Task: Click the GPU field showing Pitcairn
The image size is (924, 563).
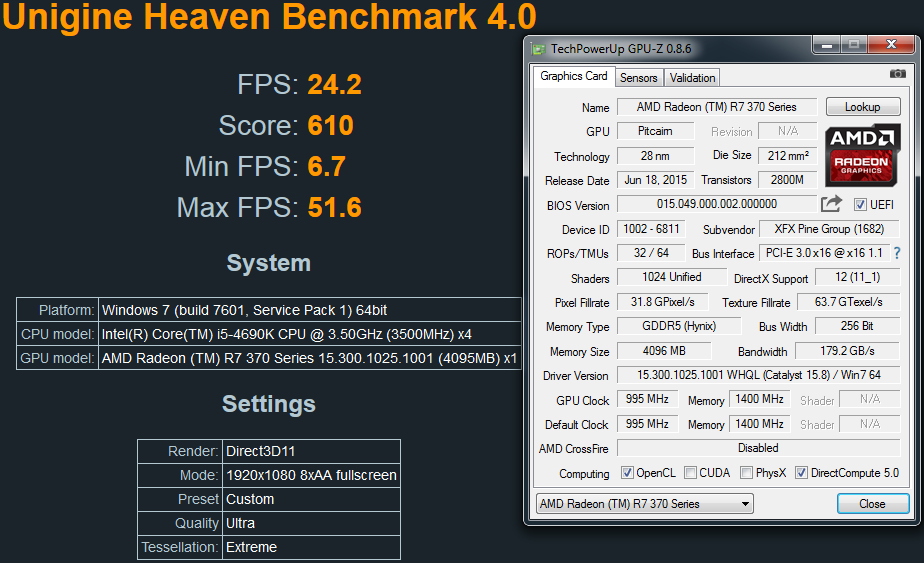Action: click(655, 131)
